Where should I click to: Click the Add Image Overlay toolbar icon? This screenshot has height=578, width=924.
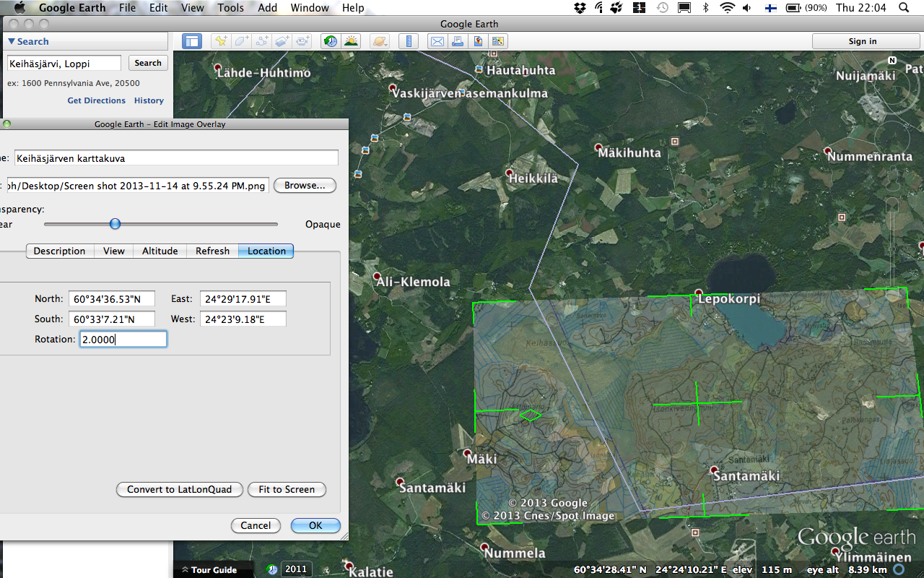point(283,41)
